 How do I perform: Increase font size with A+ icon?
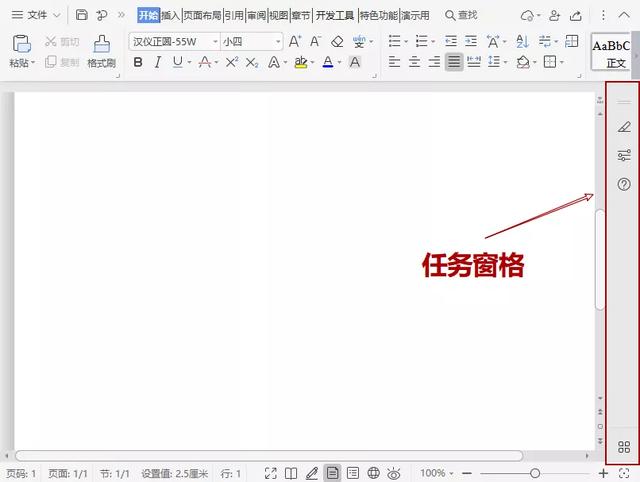(295, 41)
